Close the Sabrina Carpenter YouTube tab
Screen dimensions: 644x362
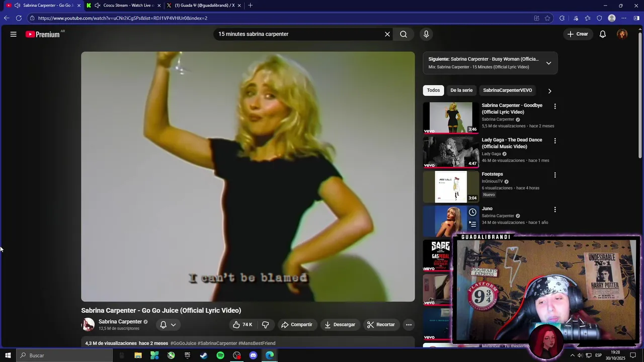tap(78, 6)
